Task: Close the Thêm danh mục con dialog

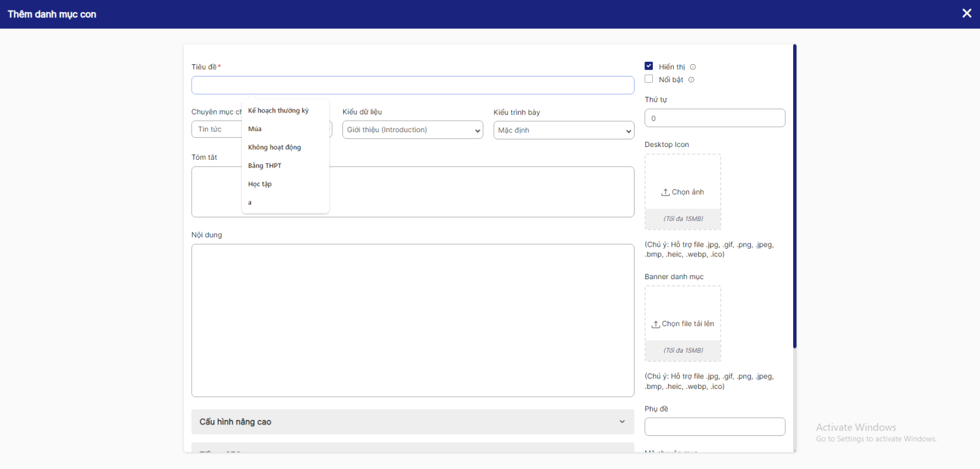Action: tap(967, 13)
